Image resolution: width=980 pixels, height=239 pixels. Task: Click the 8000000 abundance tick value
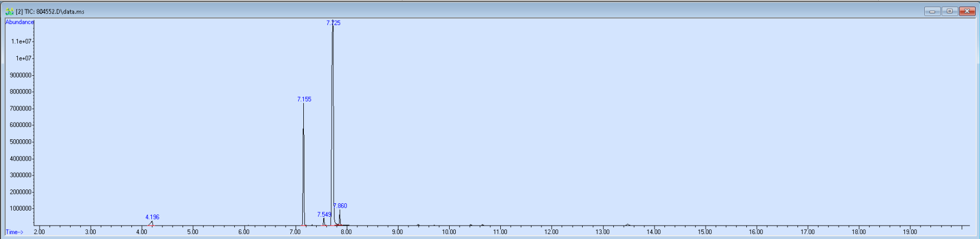(x=20, y=92)
